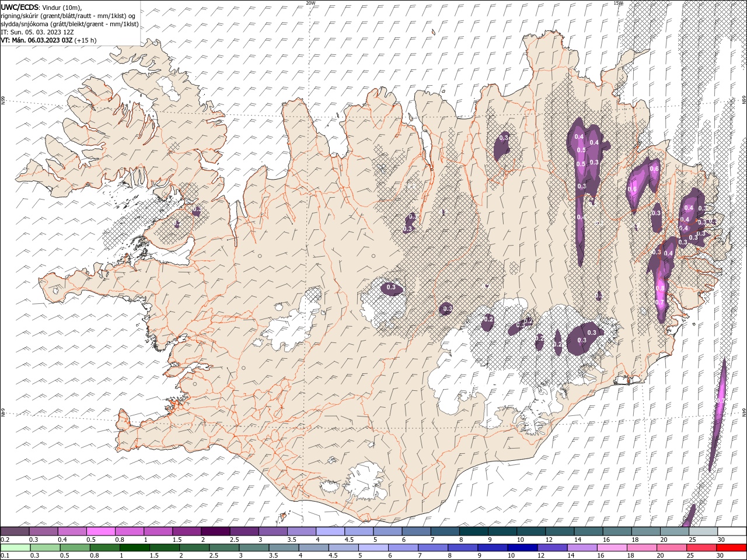Pick the lower legend swatch labeled 2.5
The width and height of the screenshot is (747, 560).
[224, 548]
